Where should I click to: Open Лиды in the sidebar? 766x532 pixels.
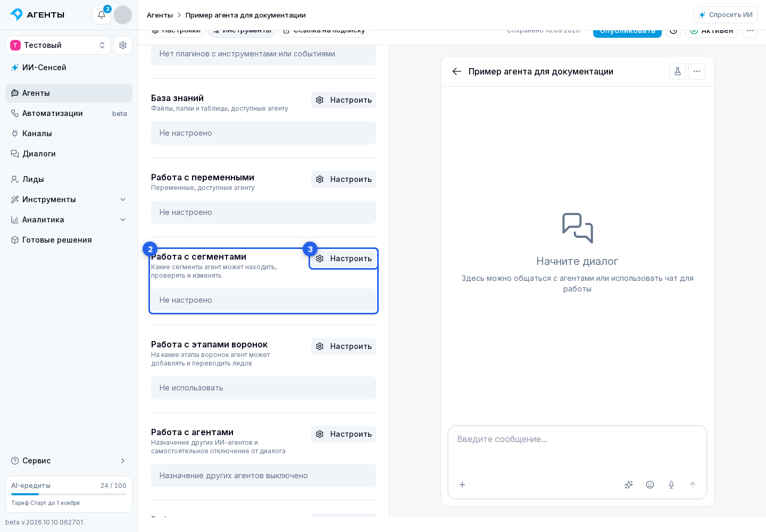coord(69,179)
